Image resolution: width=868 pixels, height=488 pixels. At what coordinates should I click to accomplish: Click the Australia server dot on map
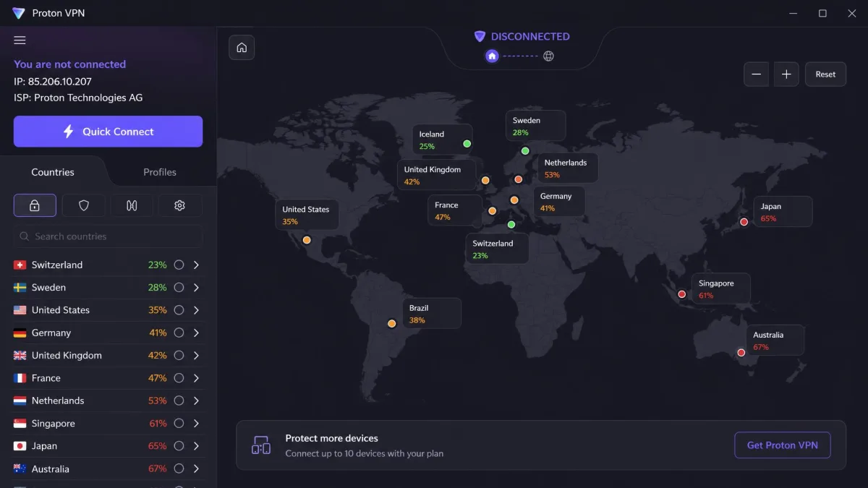[741, 353]
